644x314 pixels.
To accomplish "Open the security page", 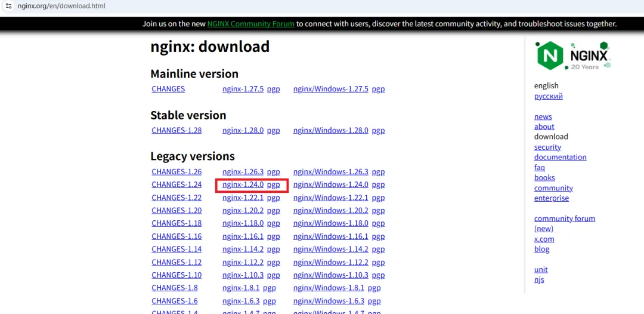I will tap(547, 147).
